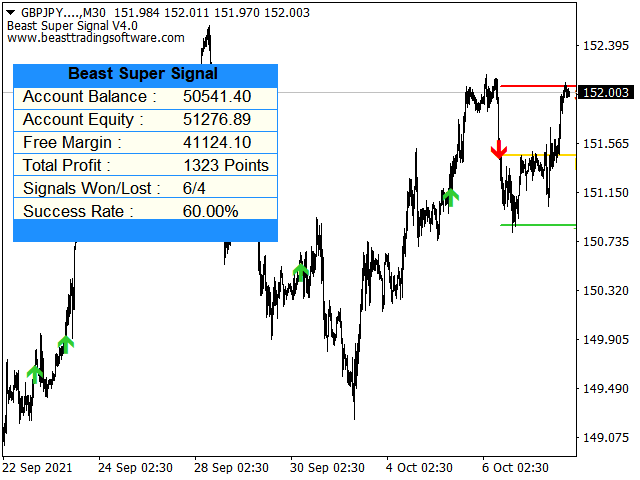The image size is (640, 480).
Task: Click the GBPJPY M30 symbol title
Action: click(x=63, y=13)
